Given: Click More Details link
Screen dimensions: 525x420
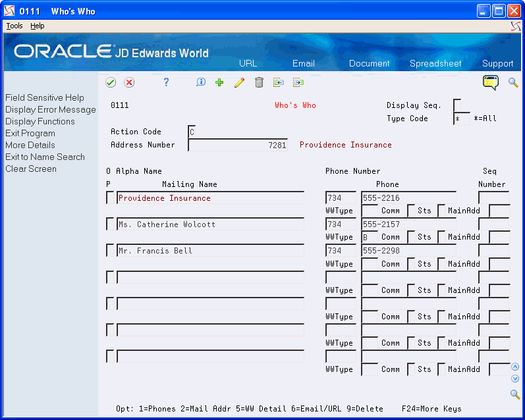Looking at the screenshot, I should coord(30,145).
